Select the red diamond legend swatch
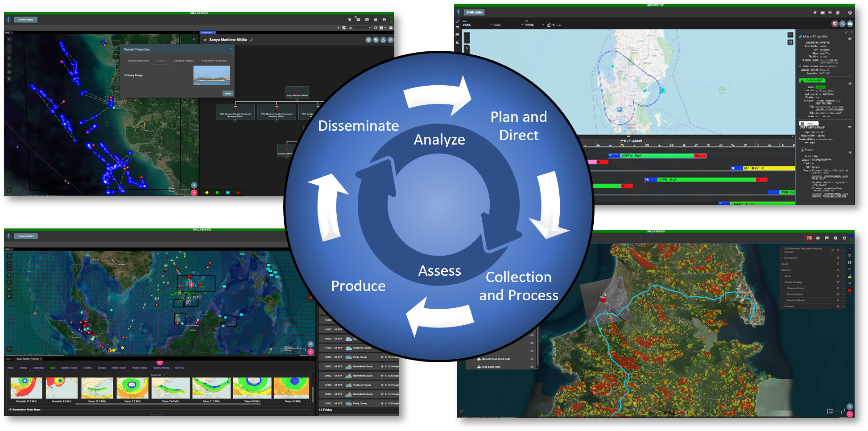The height and width of the screenshot is (431, 868). click(x=238, y=192)
